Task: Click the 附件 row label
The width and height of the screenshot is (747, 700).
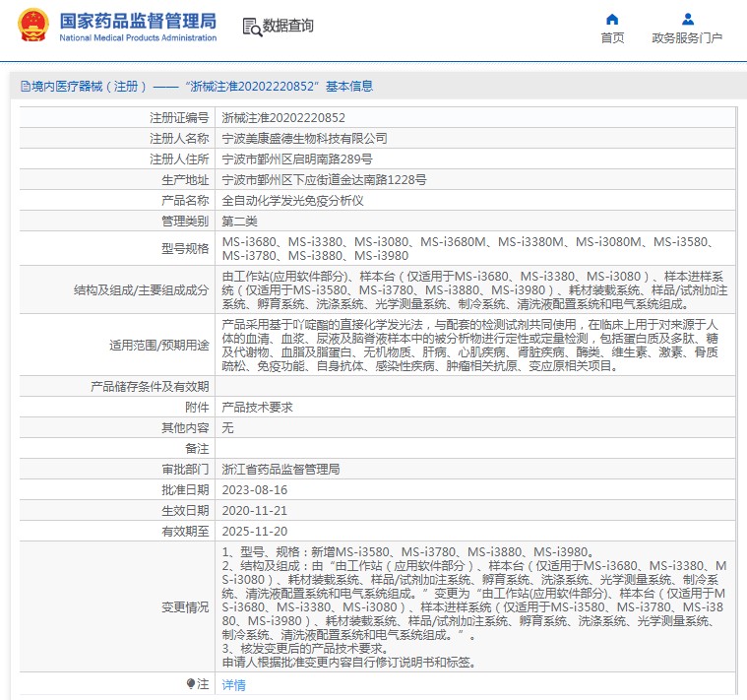Action: 197,407
